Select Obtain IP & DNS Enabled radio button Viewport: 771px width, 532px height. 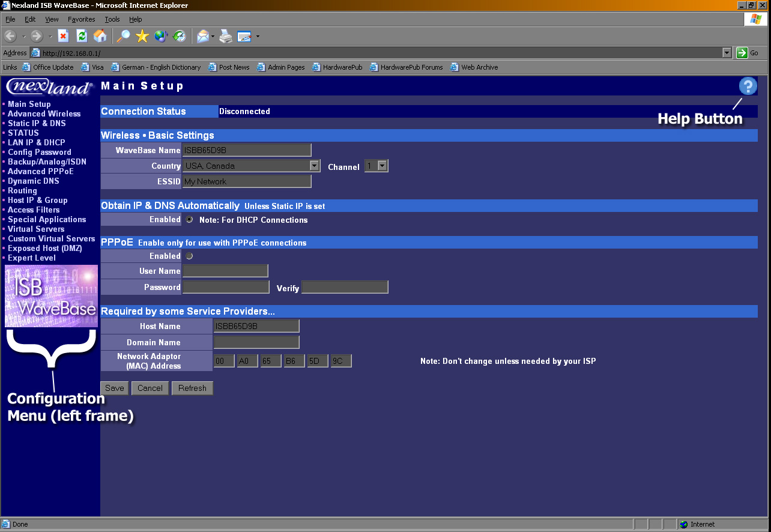click(189, 220)
